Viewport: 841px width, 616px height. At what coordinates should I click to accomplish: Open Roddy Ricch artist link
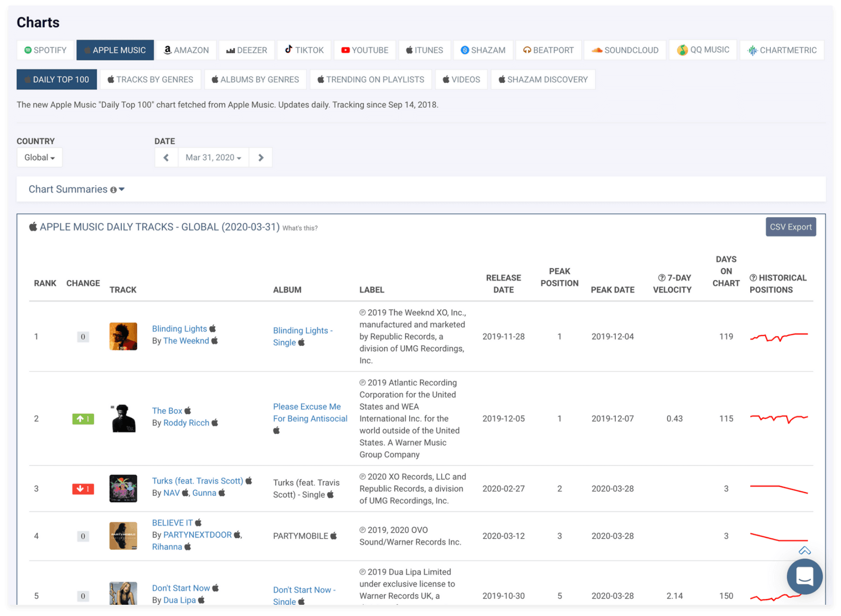pyautogui.click(x=186, y=423)
